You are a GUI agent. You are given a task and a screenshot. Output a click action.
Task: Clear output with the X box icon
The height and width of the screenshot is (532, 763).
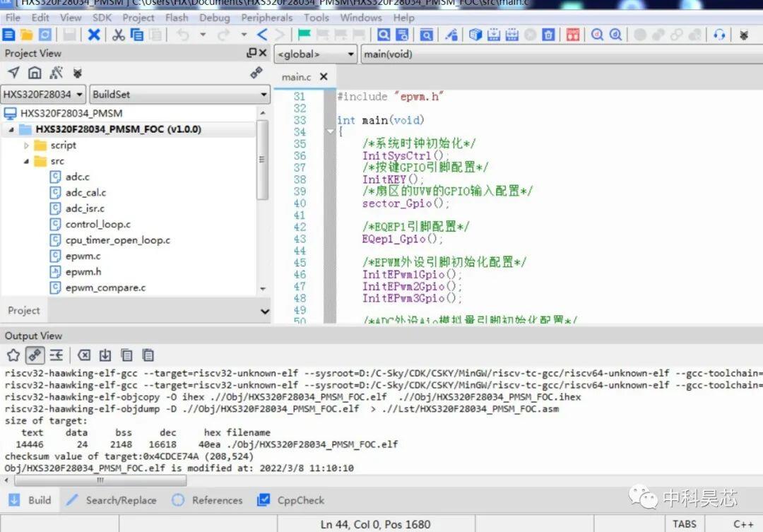84,355
